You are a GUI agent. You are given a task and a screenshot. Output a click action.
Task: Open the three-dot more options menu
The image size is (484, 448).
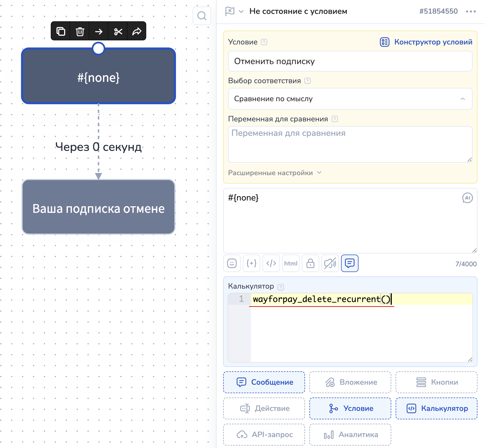point(471,11)
